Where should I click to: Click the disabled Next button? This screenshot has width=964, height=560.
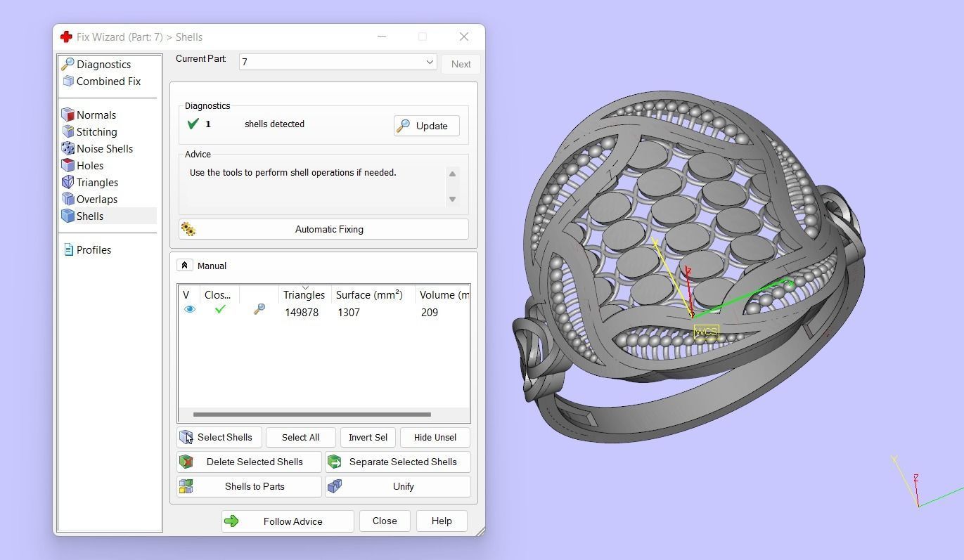pyautogui.click(x=461, y=64)
